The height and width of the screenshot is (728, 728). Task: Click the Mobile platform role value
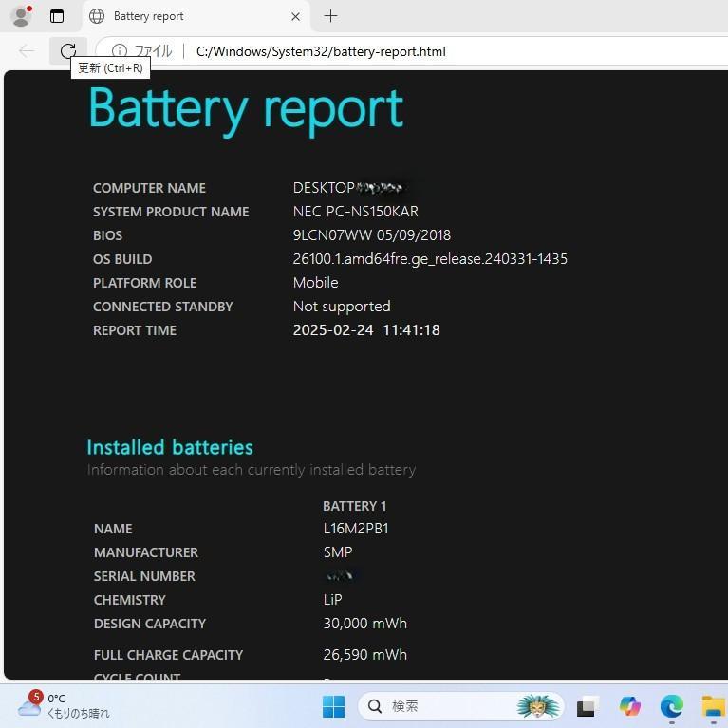[316, 283]
